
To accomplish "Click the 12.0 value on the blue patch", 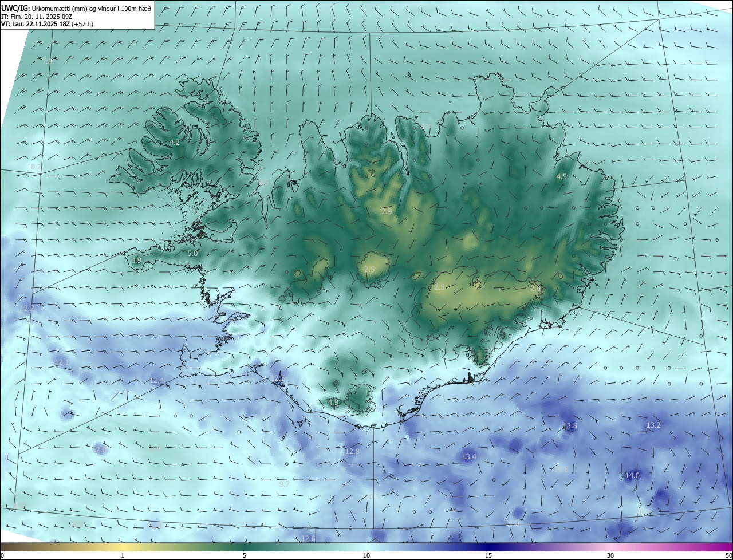I will [100, 450].
